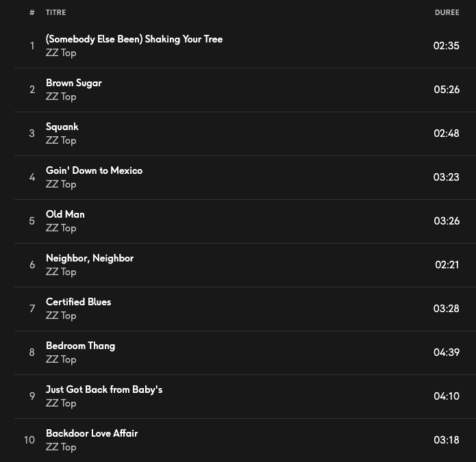Click the Old Man song title
Viewport: 476px width, 462px height.
65,214
